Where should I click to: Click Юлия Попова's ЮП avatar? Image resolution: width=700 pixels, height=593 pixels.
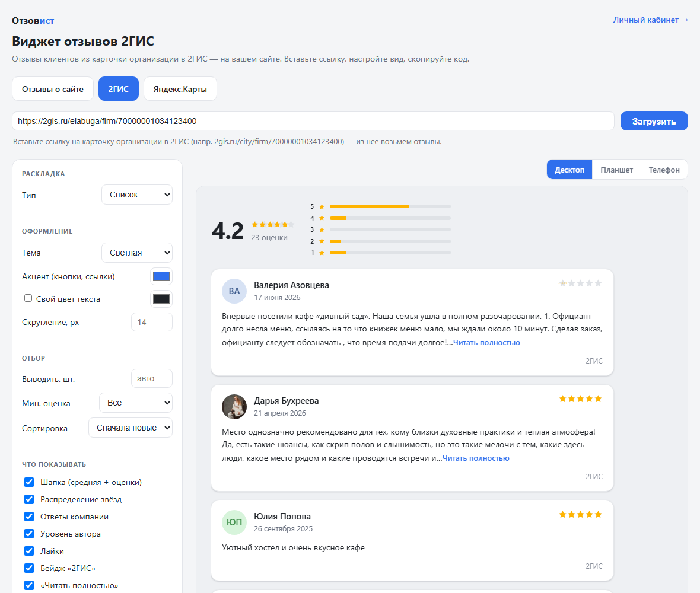(x=234, y=522)
